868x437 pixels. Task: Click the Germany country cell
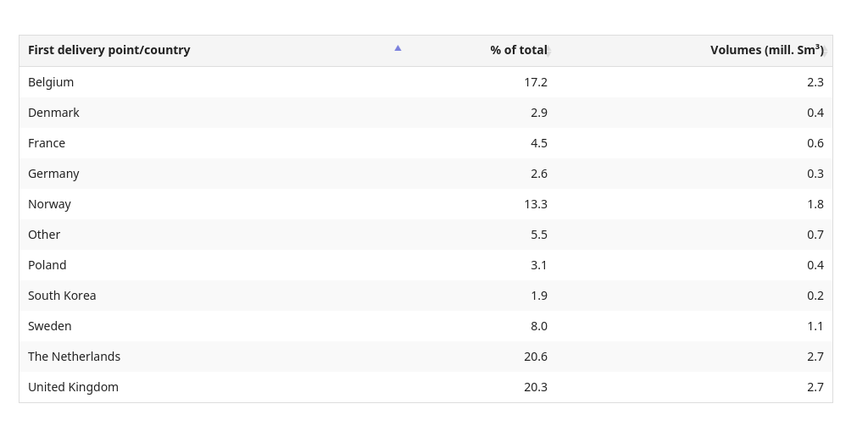pyautogui.click(x=53, y=174)
